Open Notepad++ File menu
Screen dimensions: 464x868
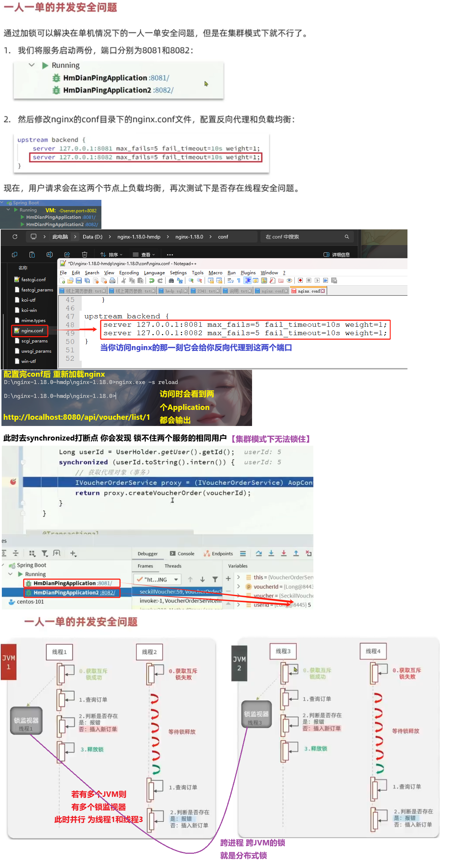tap(63, 272)
